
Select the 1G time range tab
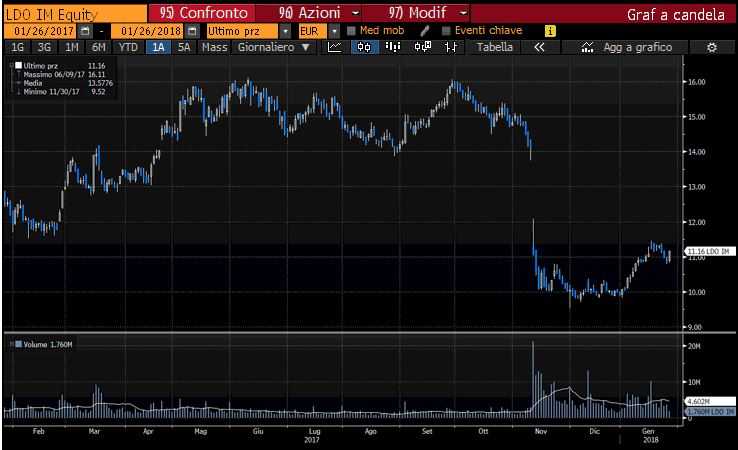point(17,47)
